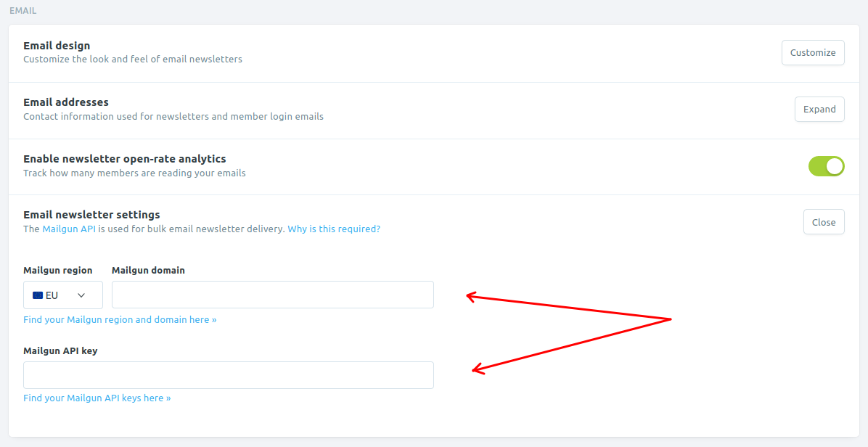The height and width of the screenshot is (447, 868).
Task: Toggle newsletter open-rate analytics switch off
Action: [827, 166]
